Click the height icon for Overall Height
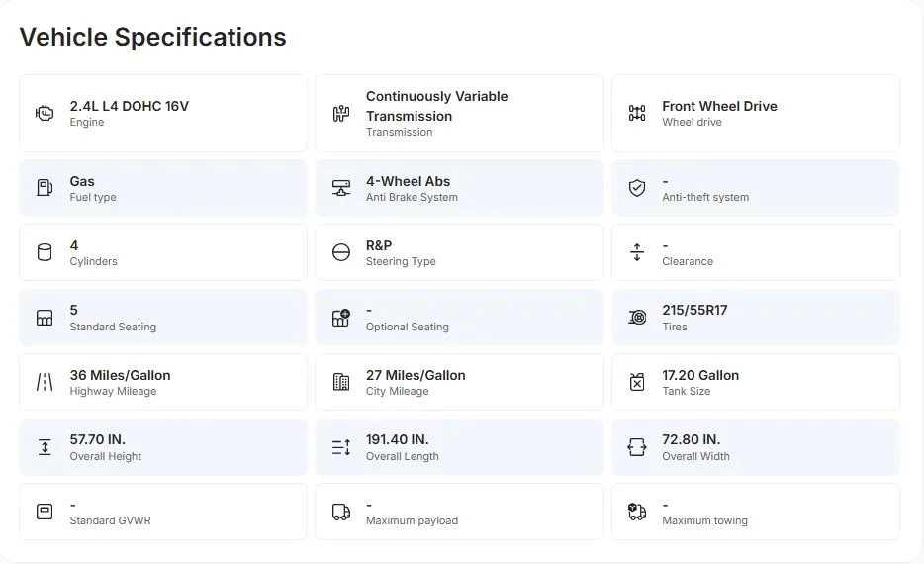This screenshot has height=564, width=924. point(45,447)
